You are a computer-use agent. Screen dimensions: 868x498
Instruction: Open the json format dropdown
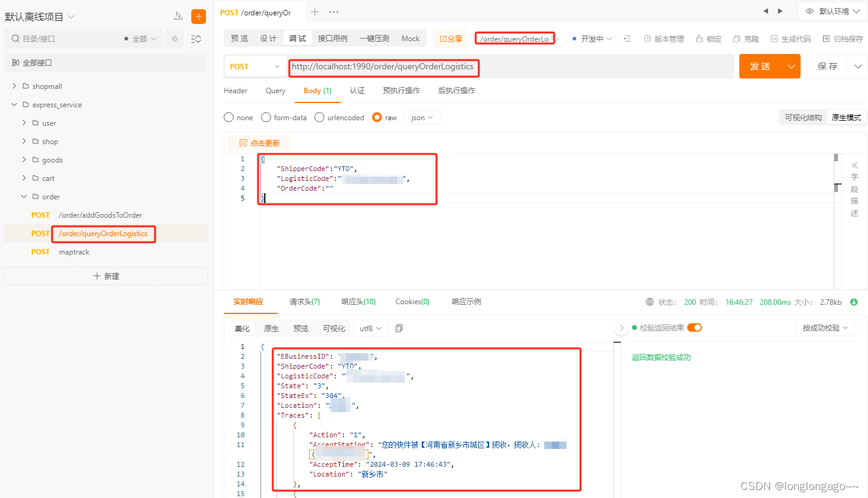point(422,117)
